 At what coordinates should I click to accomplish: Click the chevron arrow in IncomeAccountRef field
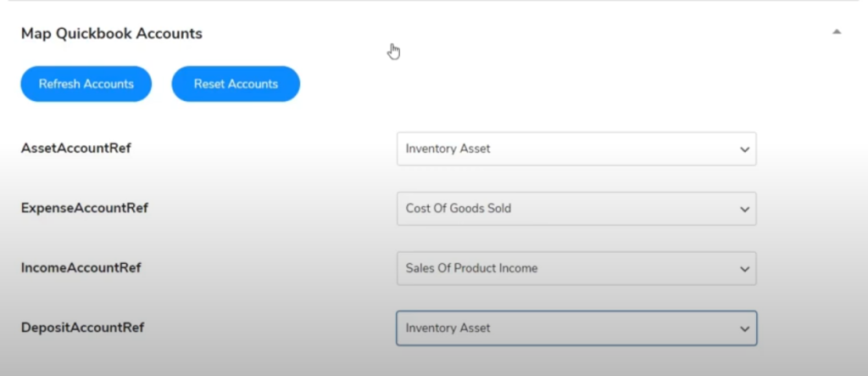click(x=744, y=269)
